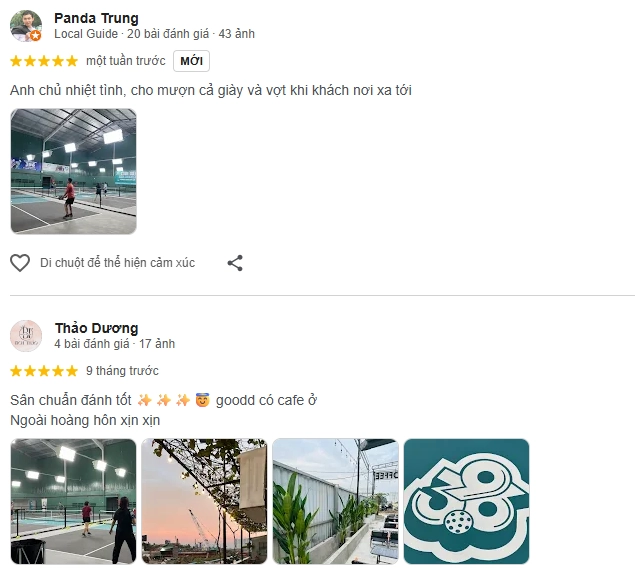Open Thảo Dương's indoor court photo
Screen dimensions: 635x577
point(73,501)
